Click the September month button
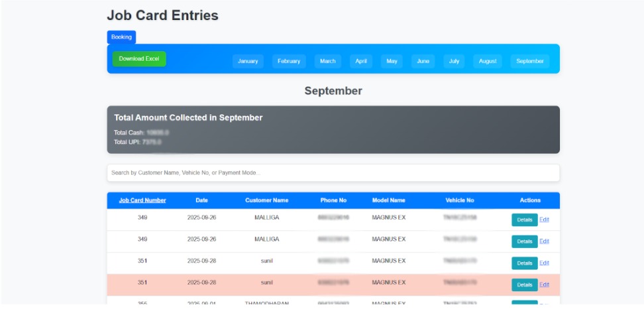 [x=529, y=61]
